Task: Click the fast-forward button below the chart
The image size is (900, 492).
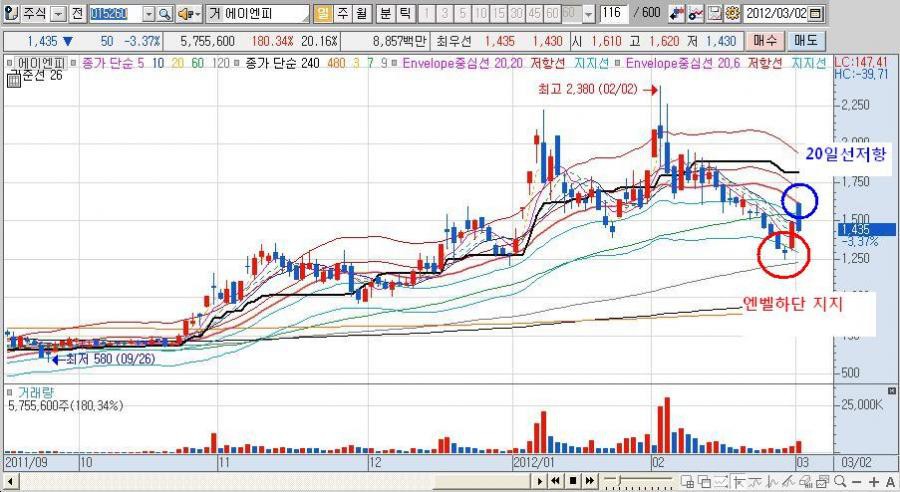Action: click(x=589, y=481)
